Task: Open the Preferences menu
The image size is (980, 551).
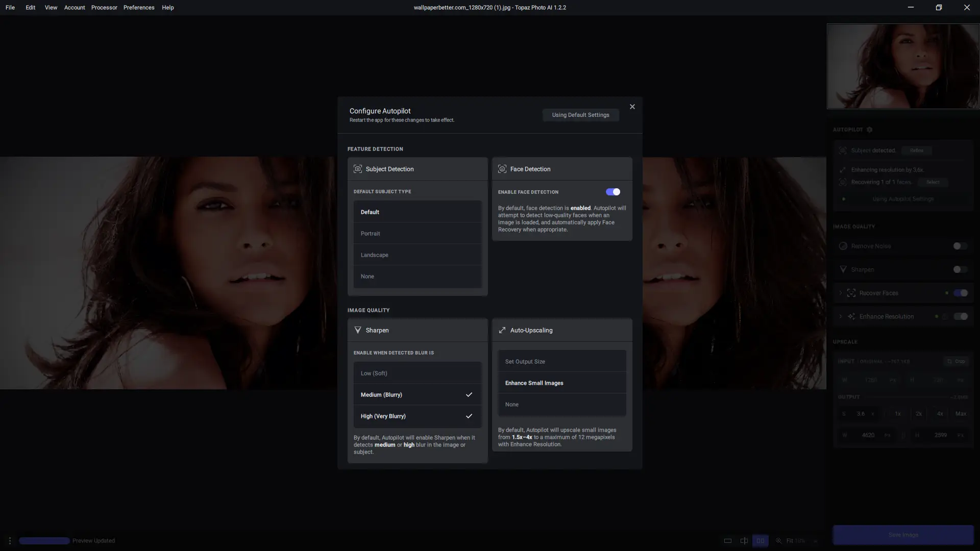Action: click(x=139, y=8)
